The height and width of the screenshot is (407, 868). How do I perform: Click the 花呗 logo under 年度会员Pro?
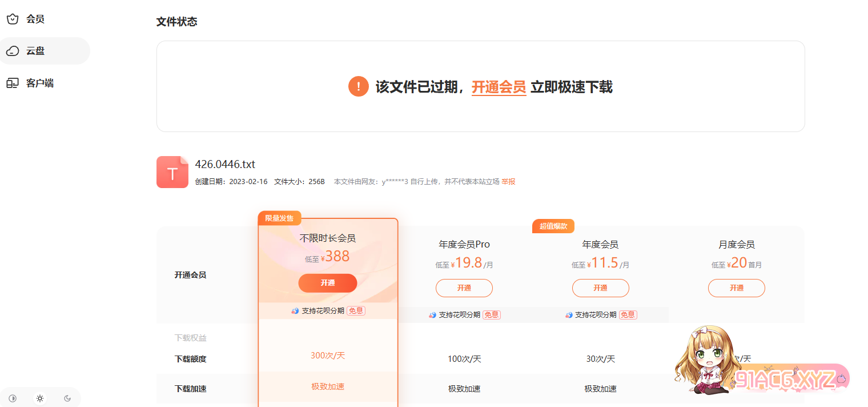[x=432, y=315]
